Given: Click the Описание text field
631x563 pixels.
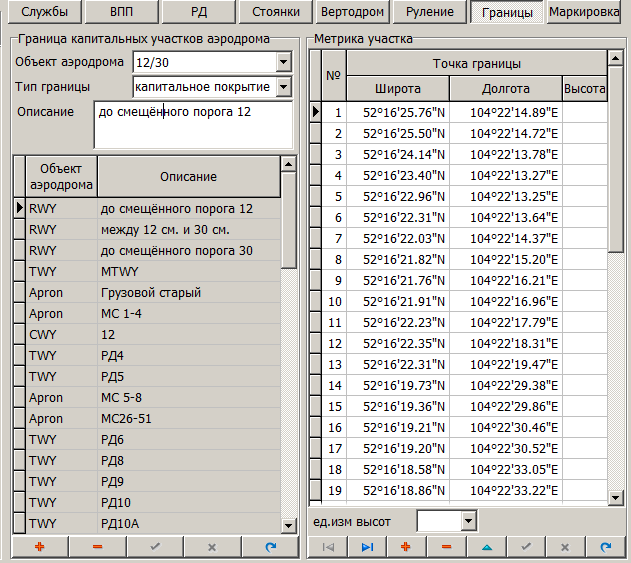Looking at the screenshot, I should click(192, 123).
